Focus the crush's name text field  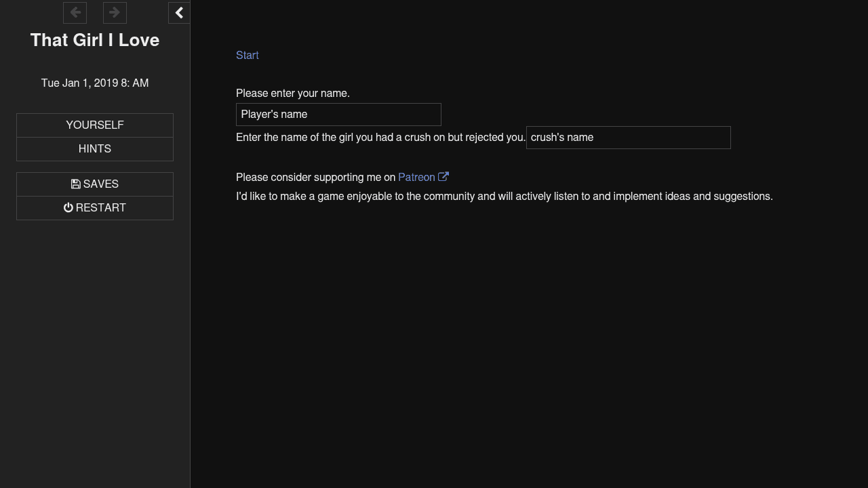pyautogui.click(x=628, y=138)
